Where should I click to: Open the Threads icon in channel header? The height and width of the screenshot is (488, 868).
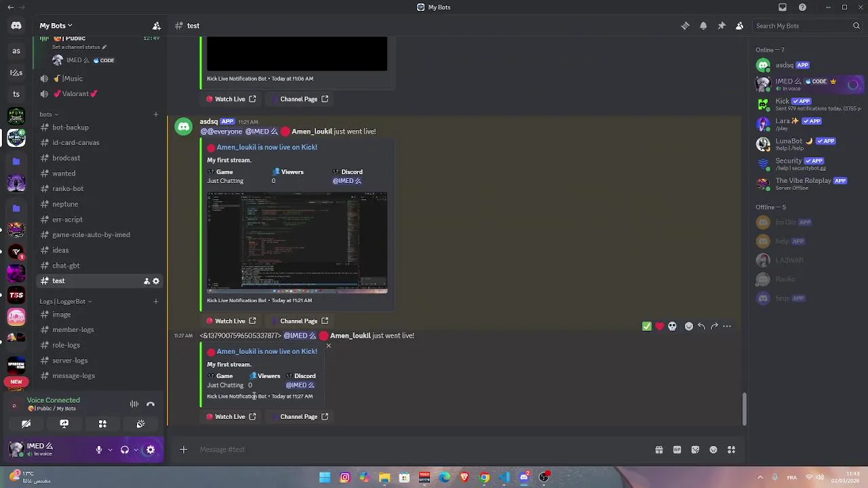pyautogui.click(x=685, y=26)
